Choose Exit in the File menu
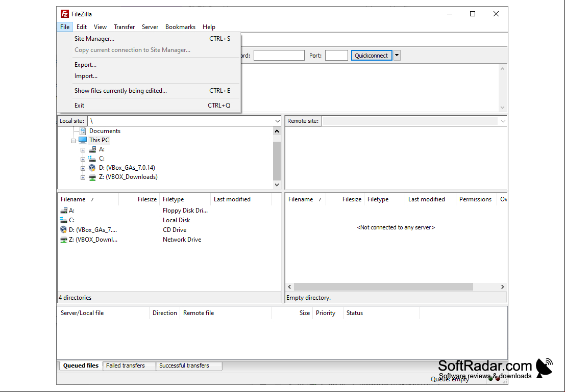Viewport: 565px width, 392px height. pyautogui.click(x=149, y=106)
